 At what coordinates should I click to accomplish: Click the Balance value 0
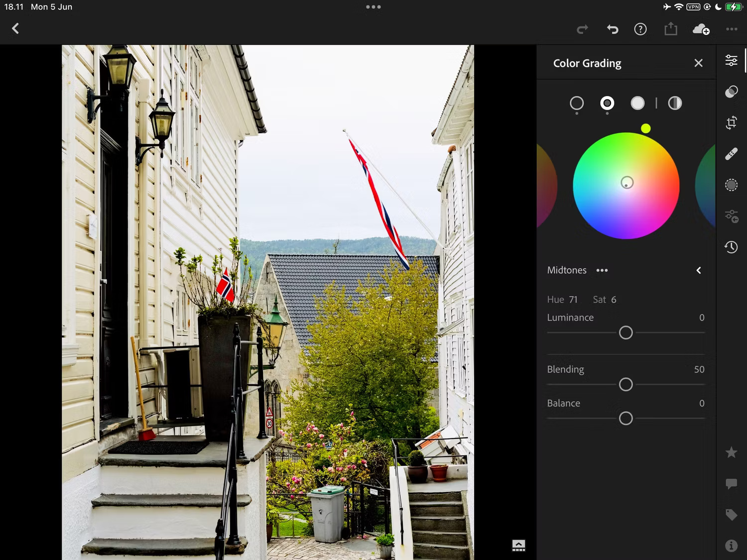click(x=702, y=403)
